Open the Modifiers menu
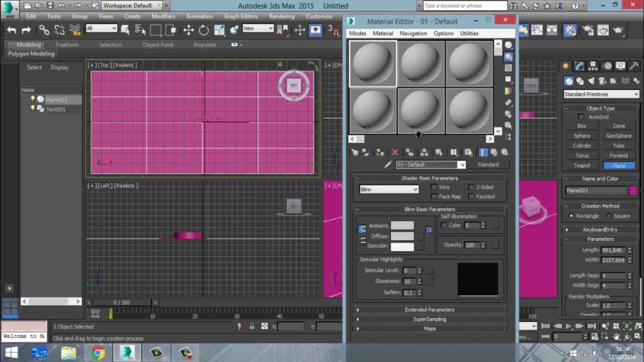644x362 pixels. click(x=164, y=17)
